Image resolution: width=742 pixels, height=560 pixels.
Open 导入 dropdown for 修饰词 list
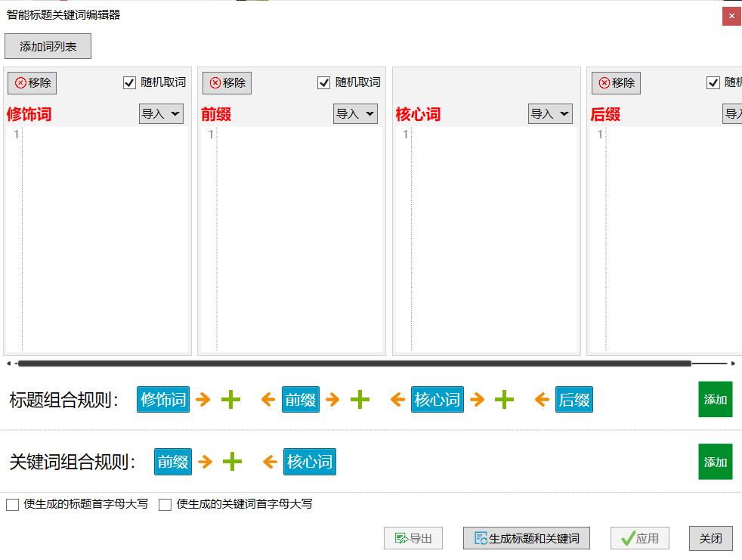pos(161,114)
